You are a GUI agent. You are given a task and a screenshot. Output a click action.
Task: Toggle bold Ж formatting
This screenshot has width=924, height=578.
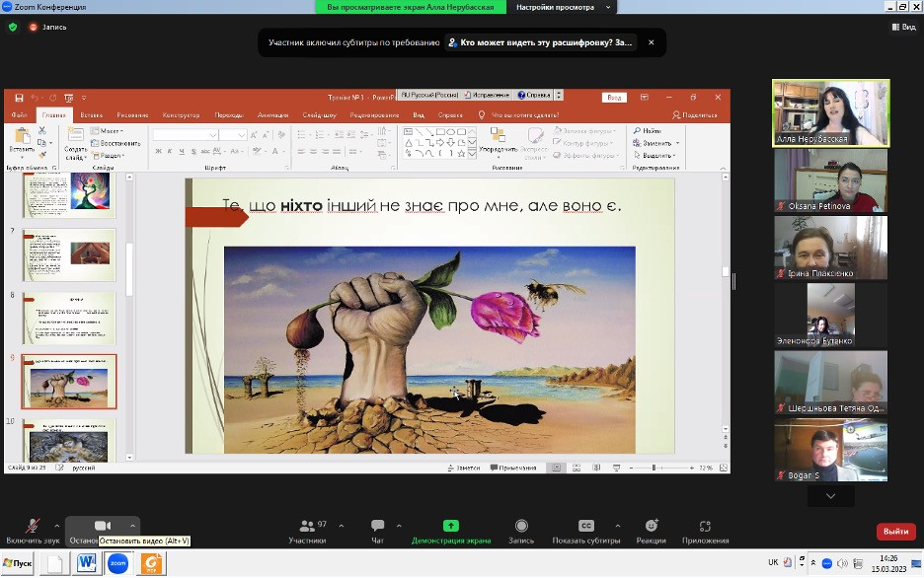(159, 151)
